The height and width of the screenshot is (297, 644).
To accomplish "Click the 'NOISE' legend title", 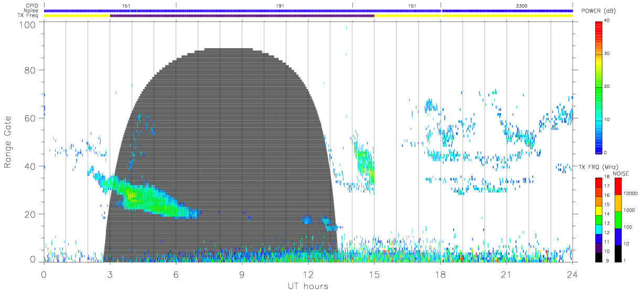I will click(x=622, y=173).
